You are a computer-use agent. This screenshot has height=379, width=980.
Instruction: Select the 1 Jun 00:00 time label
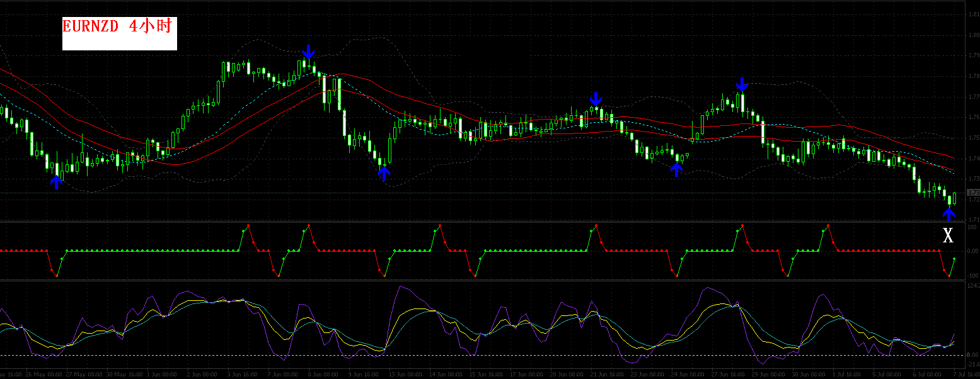coord(162,374)
